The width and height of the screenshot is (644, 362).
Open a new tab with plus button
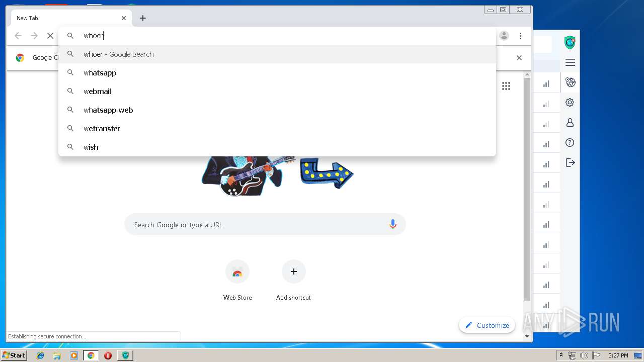click(143, 18)
